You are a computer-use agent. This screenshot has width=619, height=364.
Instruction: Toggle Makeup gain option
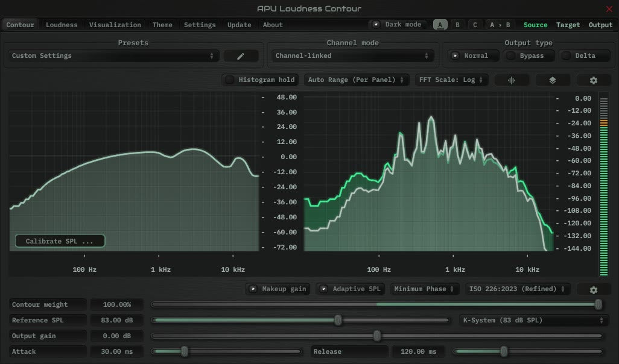tap(278, 289)
